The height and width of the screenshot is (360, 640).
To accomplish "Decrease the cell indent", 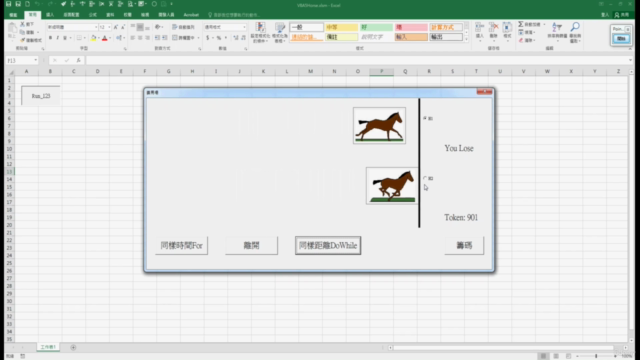I will click(157, 38).
